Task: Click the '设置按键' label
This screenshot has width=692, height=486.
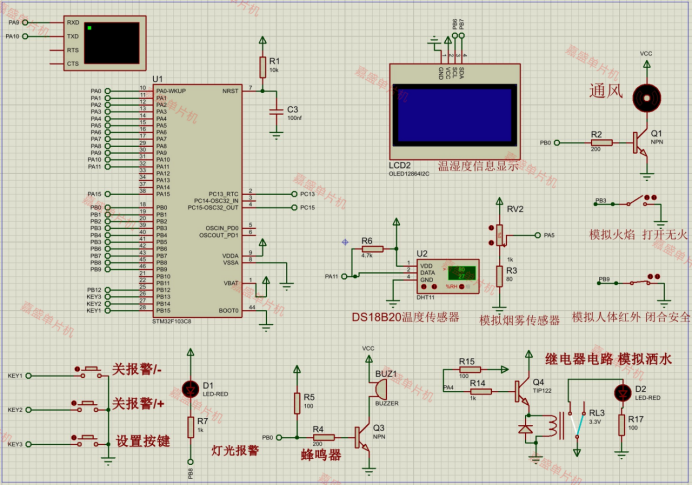Action: [143, 441]
